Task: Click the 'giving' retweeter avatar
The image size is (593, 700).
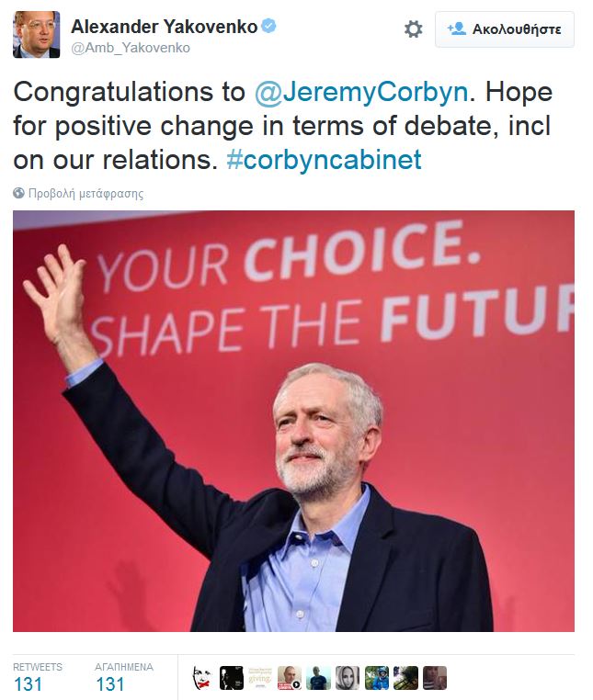Action: [260, 678]
